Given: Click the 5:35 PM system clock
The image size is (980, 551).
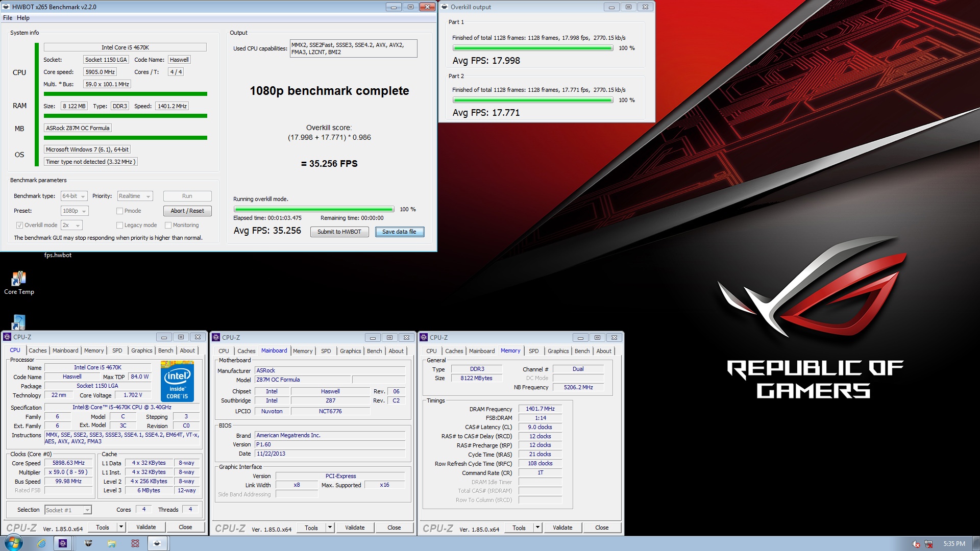Looking at the screenshot, I should coord(954,544).
